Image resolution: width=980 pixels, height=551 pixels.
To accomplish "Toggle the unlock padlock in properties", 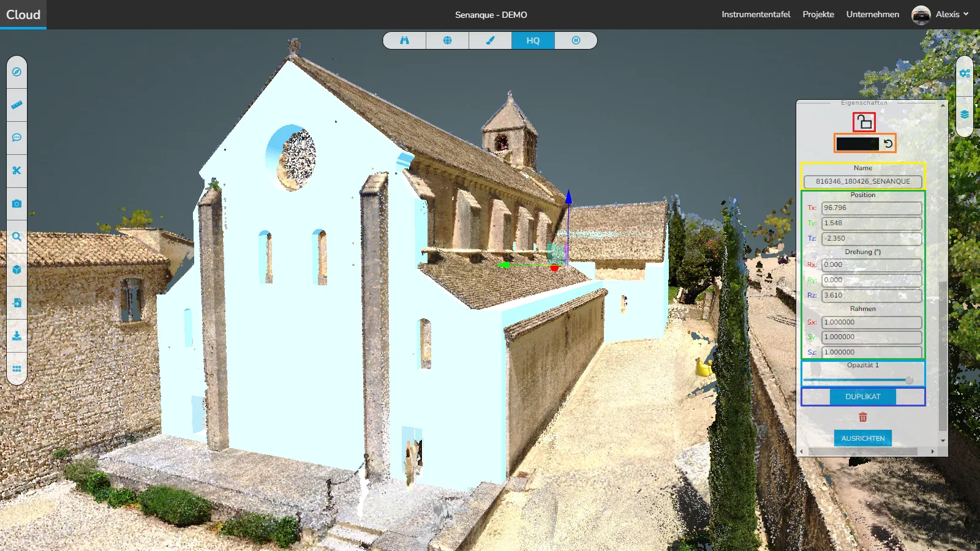I will click(864, 122).
